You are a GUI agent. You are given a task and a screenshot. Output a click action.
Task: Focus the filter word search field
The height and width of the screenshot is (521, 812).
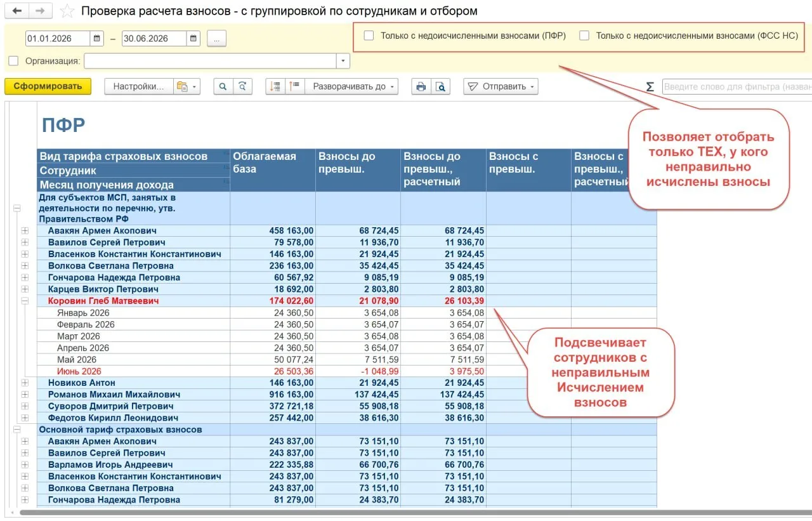click(x=737, y=87)
